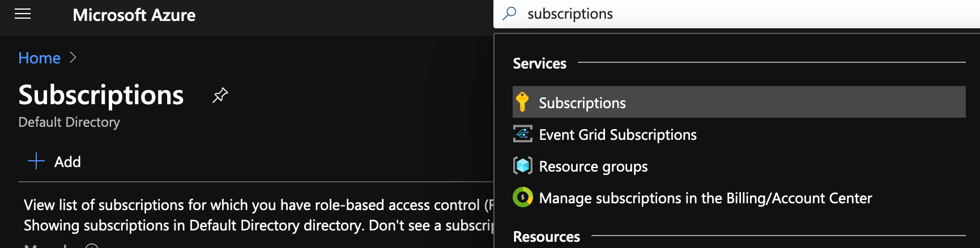This screenshot has height=248, width=980.
Task: Pin the Subscriptions page
Action: [220, 95]
